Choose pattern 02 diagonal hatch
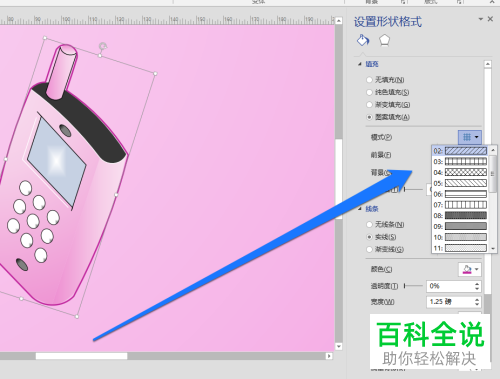Screen dimensions: 500x379 [460, 151]
